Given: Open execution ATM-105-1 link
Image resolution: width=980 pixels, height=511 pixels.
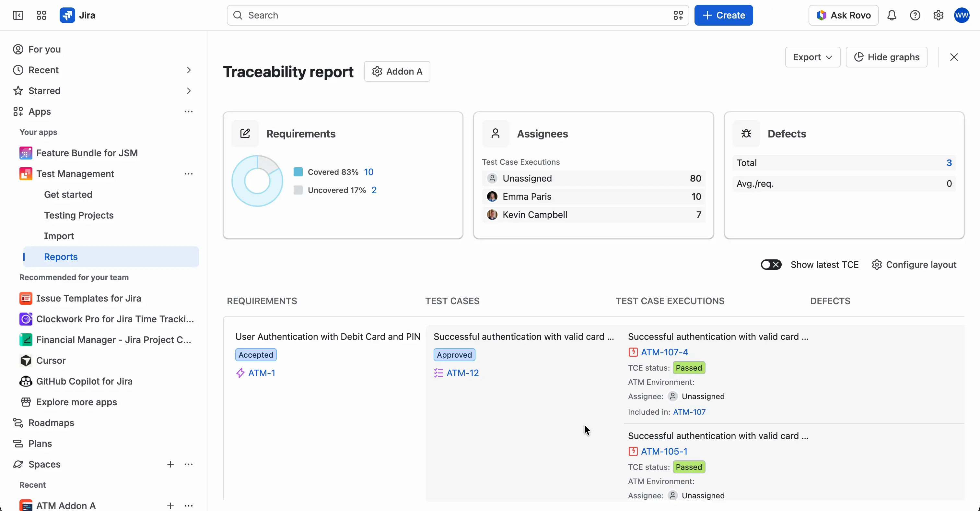Looking at the screenshot, I should 664,451.
